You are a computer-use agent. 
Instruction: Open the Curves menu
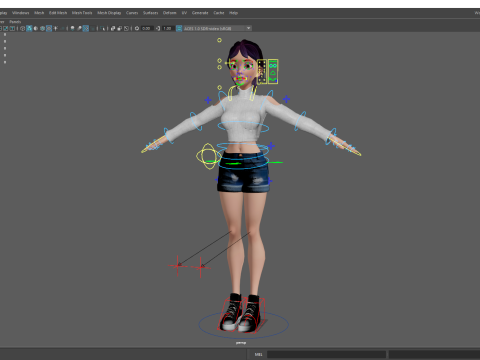132,13
